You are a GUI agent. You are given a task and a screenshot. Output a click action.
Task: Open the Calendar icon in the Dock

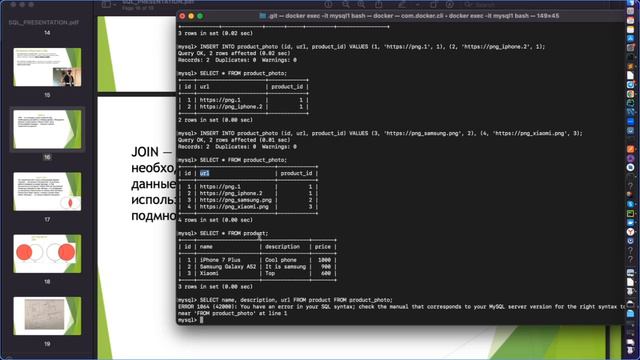click(631, 20)
